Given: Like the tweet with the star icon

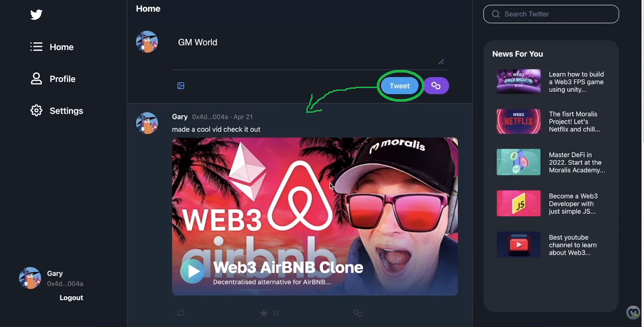Looking at the screenshot, I should (x=264, y=313).
